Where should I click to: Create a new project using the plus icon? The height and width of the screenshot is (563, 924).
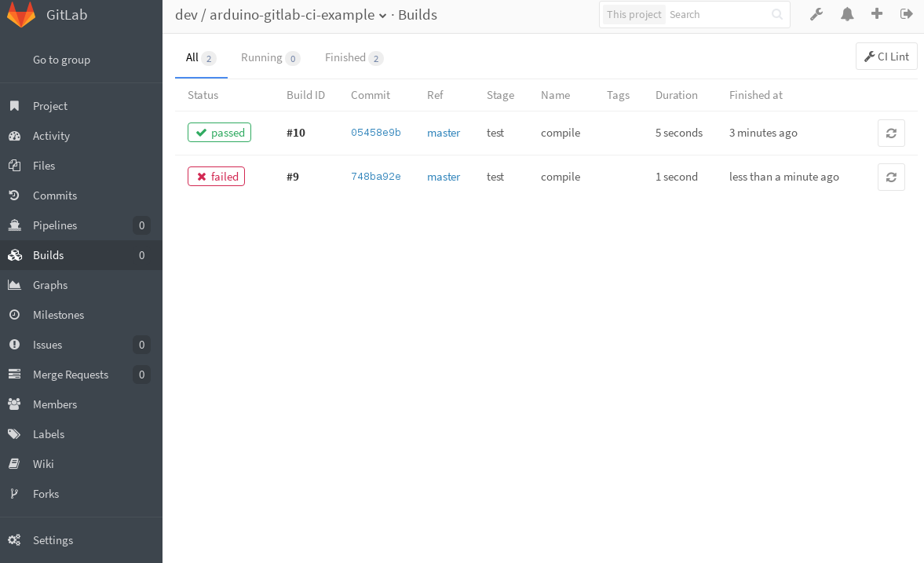pos(877,13)
